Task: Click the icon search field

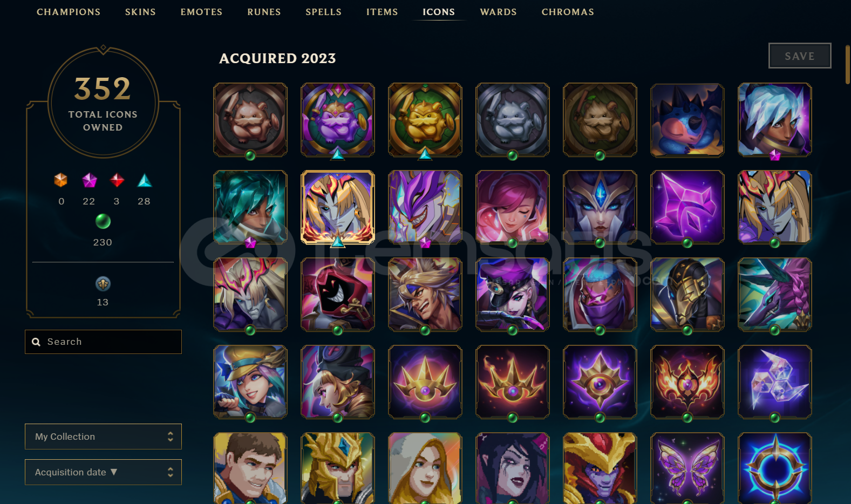Action: [103, 342]
